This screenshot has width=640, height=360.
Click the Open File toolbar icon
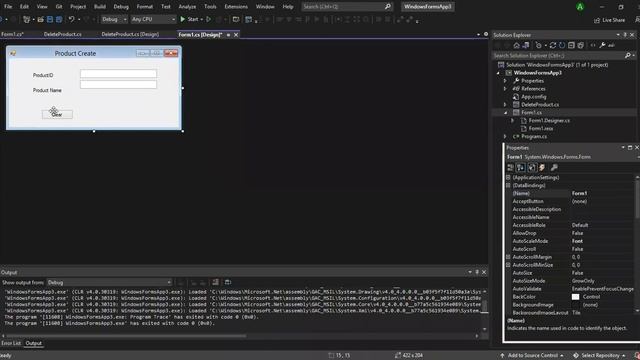40,19
